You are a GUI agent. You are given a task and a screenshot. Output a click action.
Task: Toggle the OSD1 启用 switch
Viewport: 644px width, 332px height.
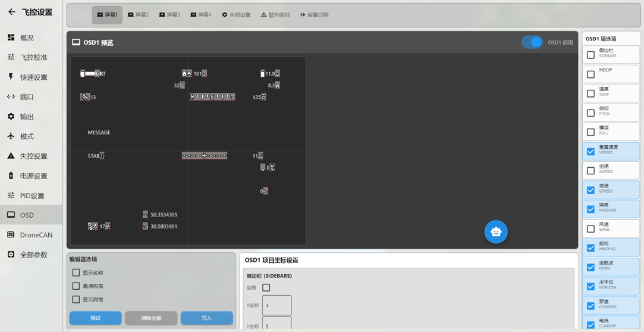point(532,42)
